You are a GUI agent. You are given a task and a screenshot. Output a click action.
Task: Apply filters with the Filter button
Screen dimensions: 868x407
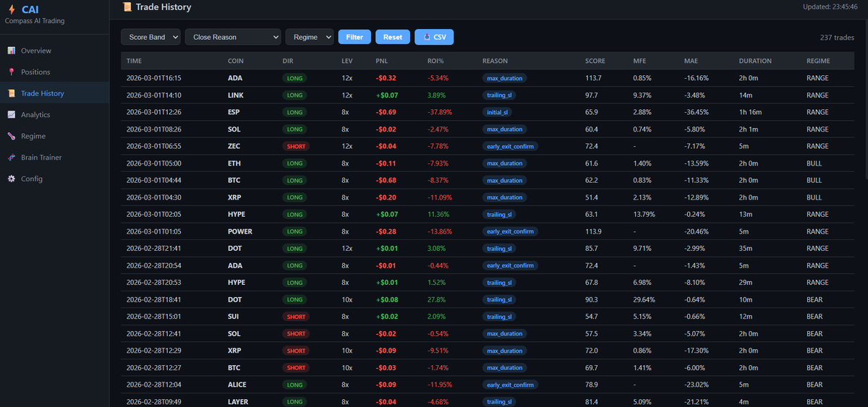point(354,37)
